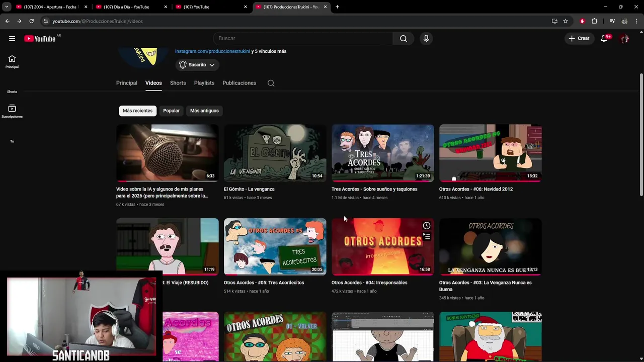The width and height of the screenshot is (644, 362).
Task: Play the microphone thumbnail video (6:33)
Action: coord(168,153)
